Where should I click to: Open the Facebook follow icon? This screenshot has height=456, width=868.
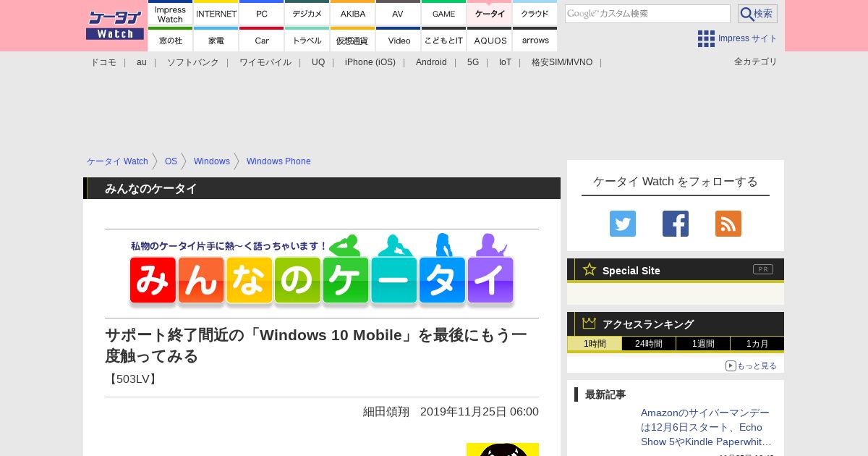click(676, 224)
